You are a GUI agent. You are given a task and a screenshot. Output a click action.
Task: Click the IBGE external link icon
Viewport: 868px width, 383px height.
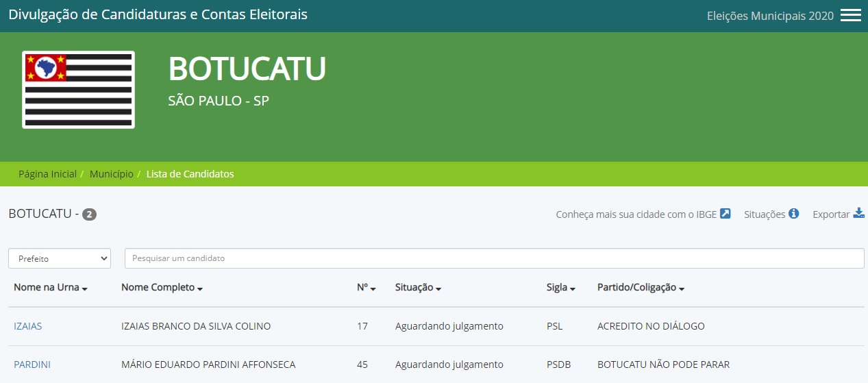[725, 214]
